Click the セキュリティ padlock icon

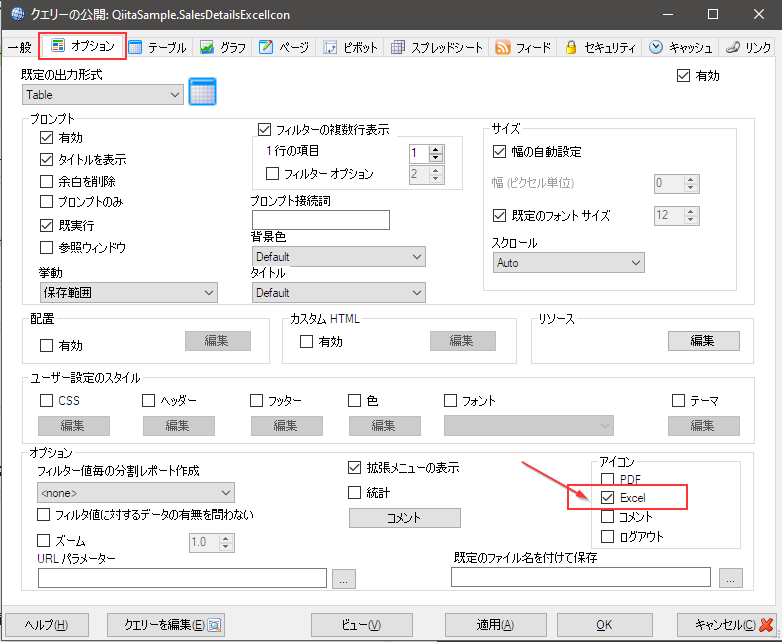[x=571, y=47]
